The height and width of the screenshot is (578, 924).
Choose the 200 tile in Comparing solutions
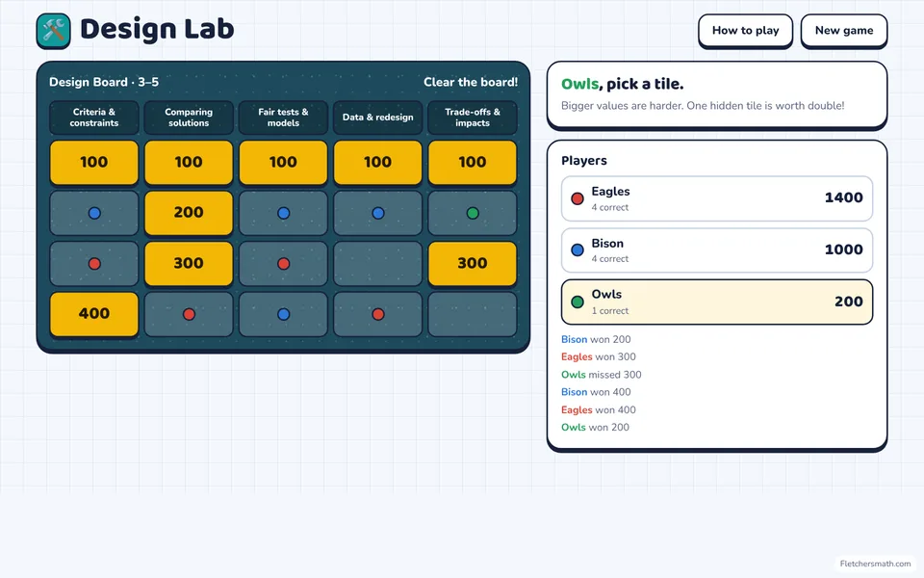point(189,213)
